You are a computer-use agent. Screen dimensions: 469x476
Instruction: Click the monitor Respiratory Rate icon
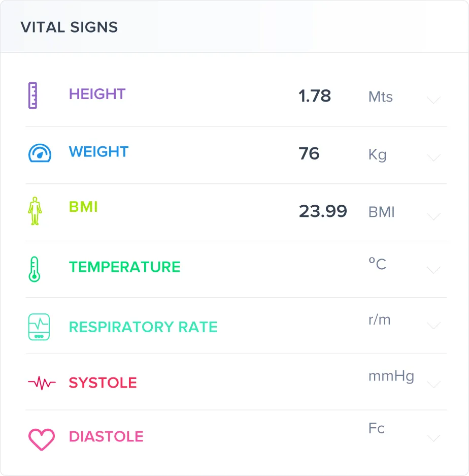[x=39, y=327]
